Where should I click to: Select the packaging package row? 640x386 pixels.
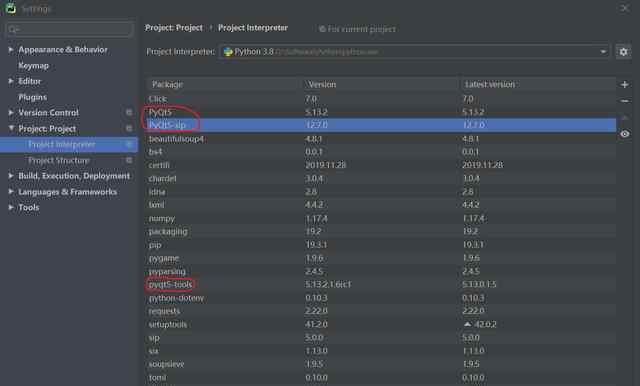[x=381, y=231]
